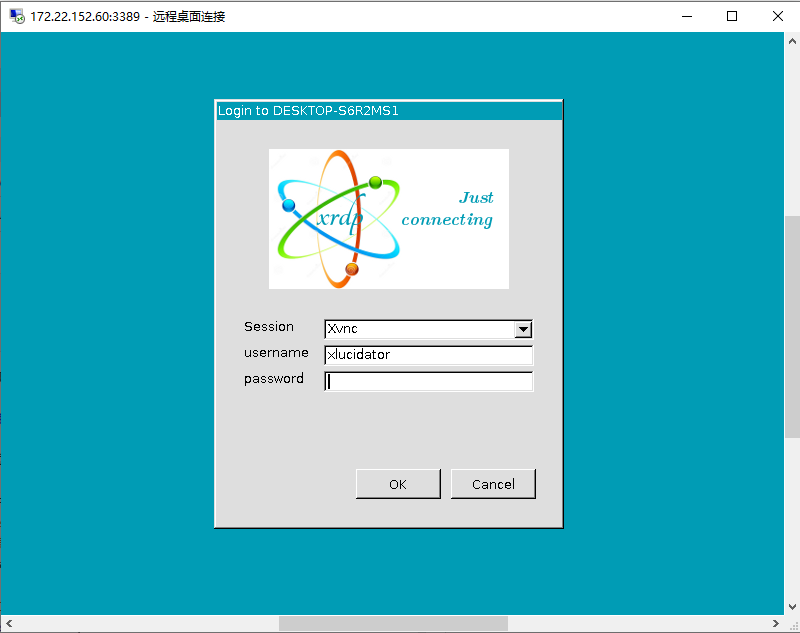
Task: Click the "Session" label
Action: click(x=269, y=326)
